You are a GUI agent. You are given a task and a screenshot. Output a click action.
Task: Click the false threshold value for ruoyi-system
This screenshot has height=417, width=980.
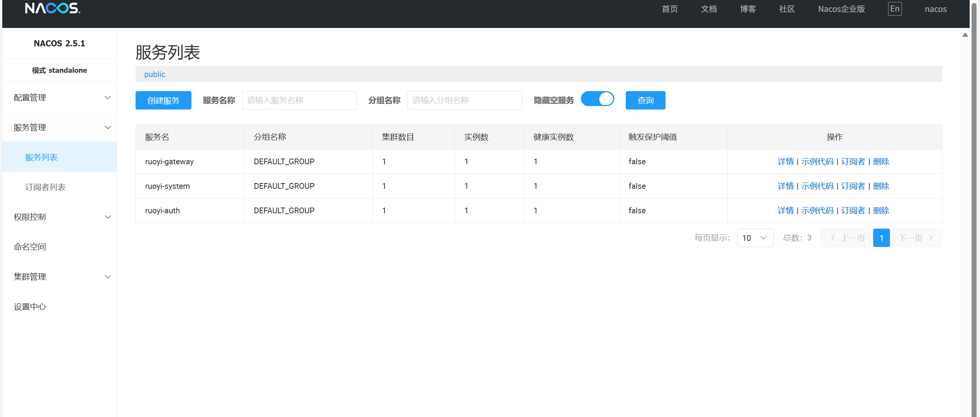tap(637, 186)
